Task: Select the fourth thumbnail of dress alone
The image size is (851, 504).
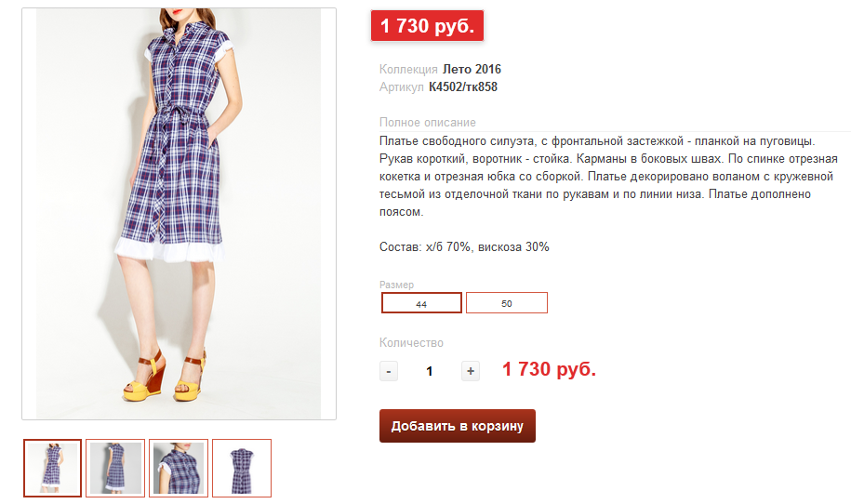Action: coord(242,468)
